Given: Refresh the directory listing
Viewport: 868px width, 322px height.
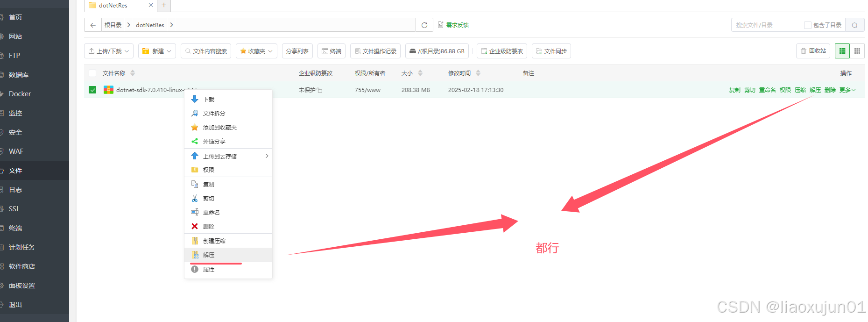Looking at the screenshot, I should point(424,25).
